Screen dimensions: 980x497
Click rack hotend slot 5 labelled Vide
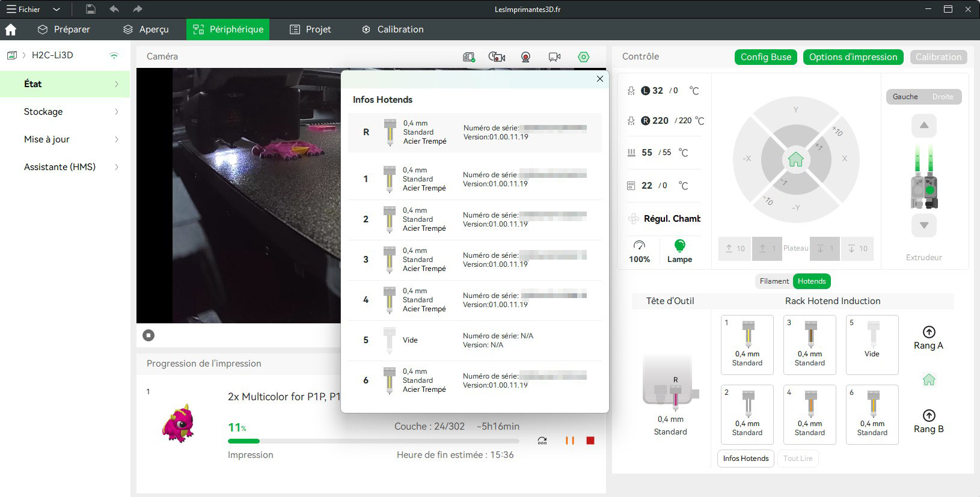pyautogui.click(x=872, y=345)
